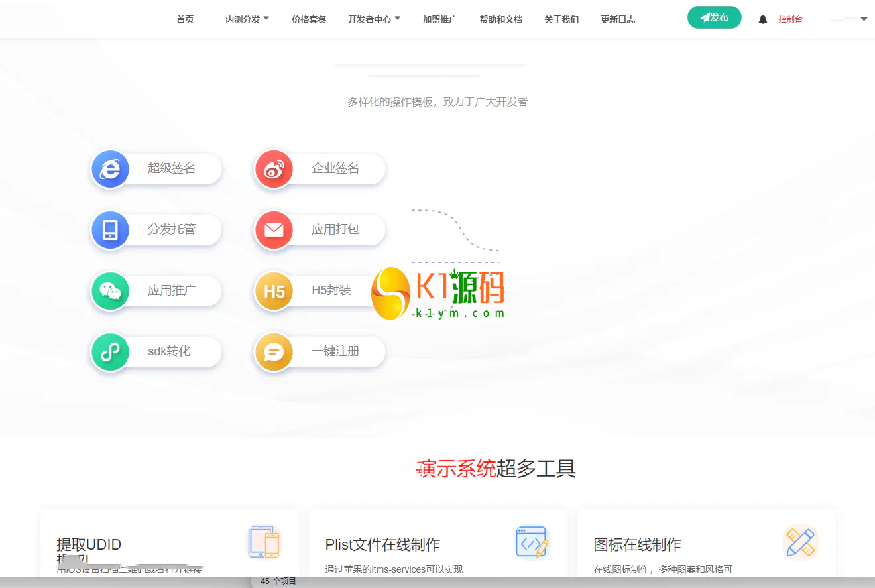View the 更新日志 nav item
The width and height of the screenshot is (875, 588).
tap(618, 19)
